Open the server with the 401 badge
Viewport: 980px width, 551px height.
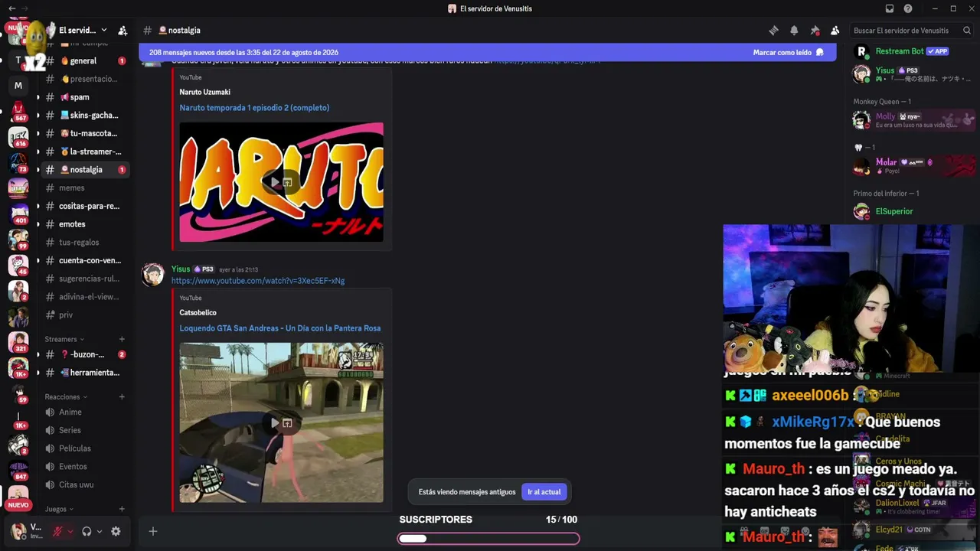[18, 214]
